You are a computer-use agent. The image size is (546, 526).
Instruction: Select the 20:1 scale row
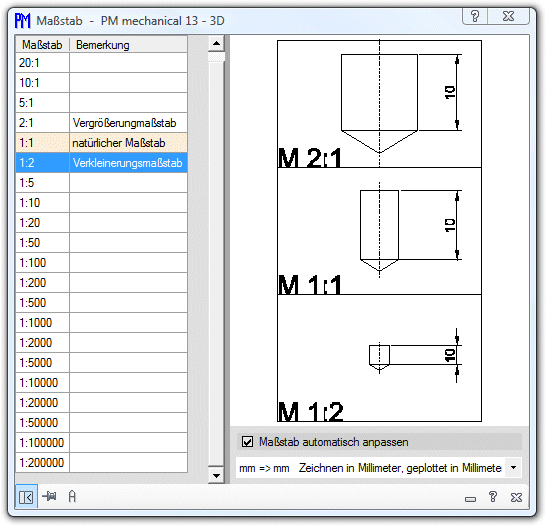tap(101, 63)
